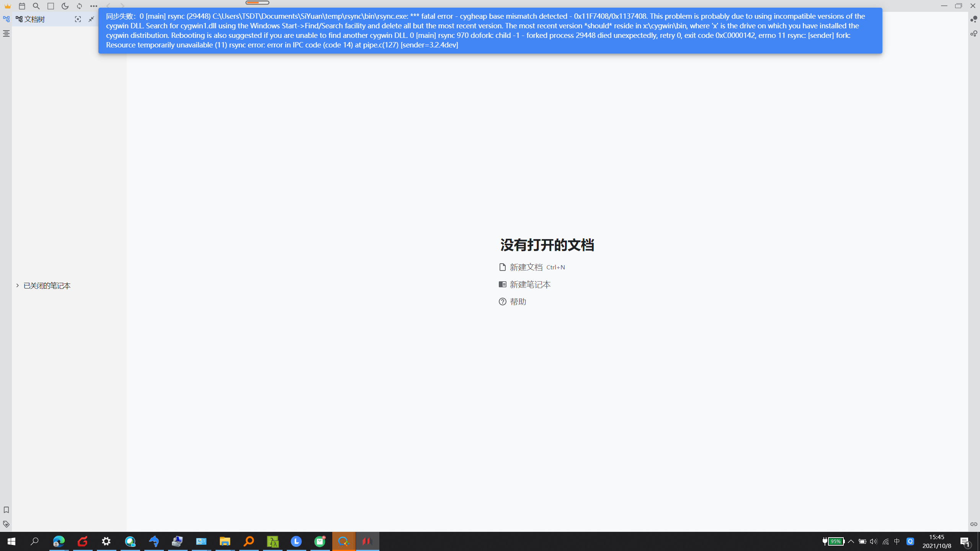Open the bookmark panel icon
The height and width of the screenshot is (551, 980).
click(6, 510)
